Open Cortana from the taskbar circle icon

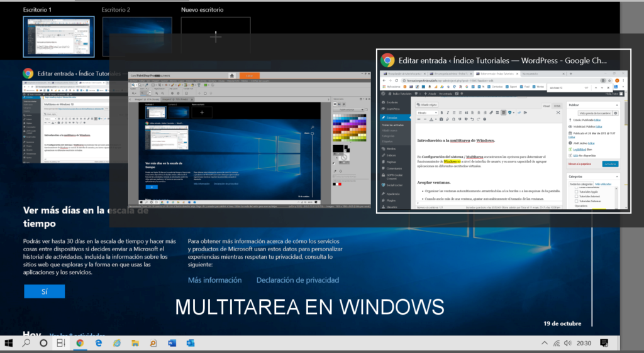coord(43,343)
